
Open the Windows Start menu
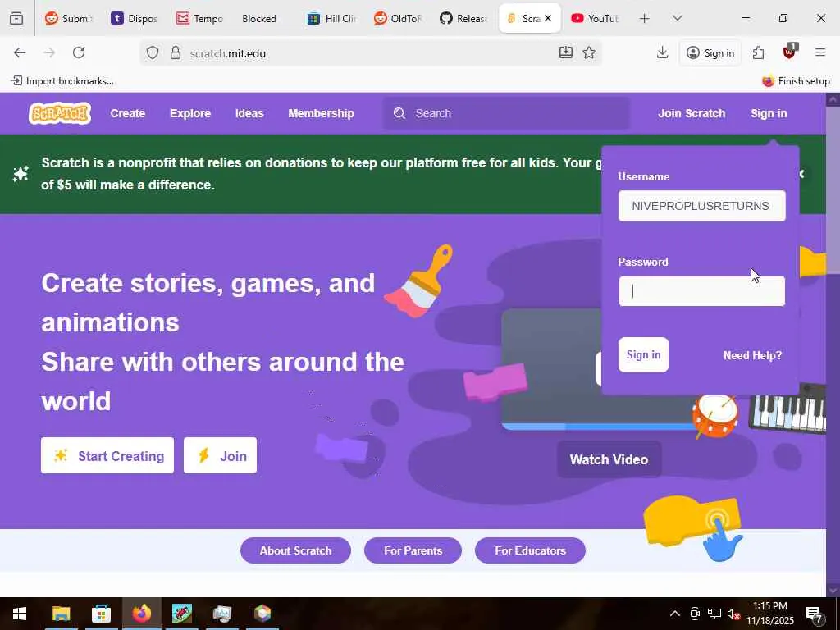pos(20,614)
